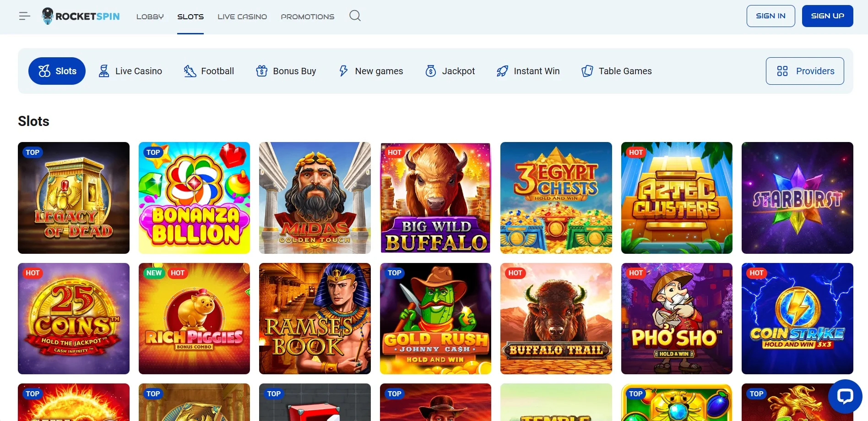Open the 25 Coins game
The image size is (868, 421).
click(74, 318)
